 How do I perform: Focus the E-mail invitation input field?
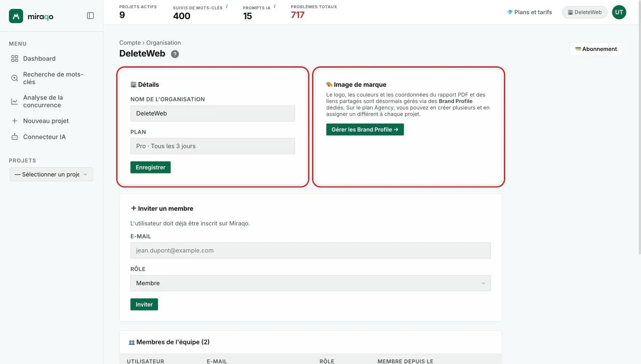311,251
